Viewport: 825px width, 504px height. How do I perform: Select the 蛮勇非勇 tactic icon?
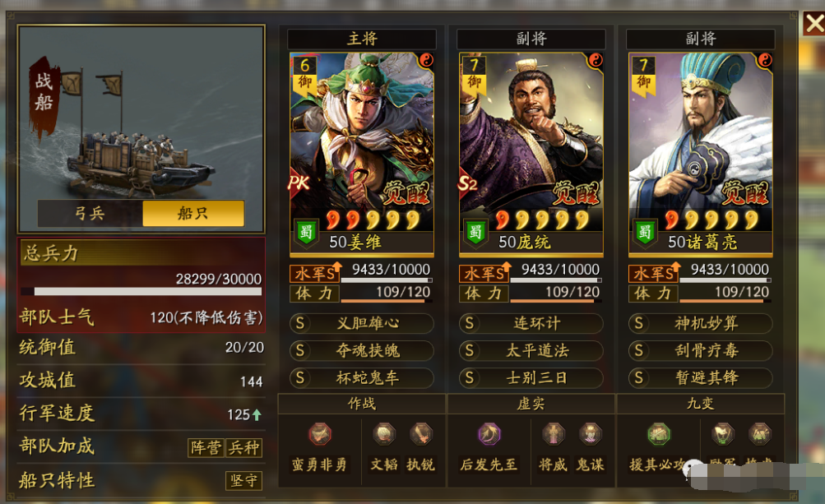click(320, 435)
